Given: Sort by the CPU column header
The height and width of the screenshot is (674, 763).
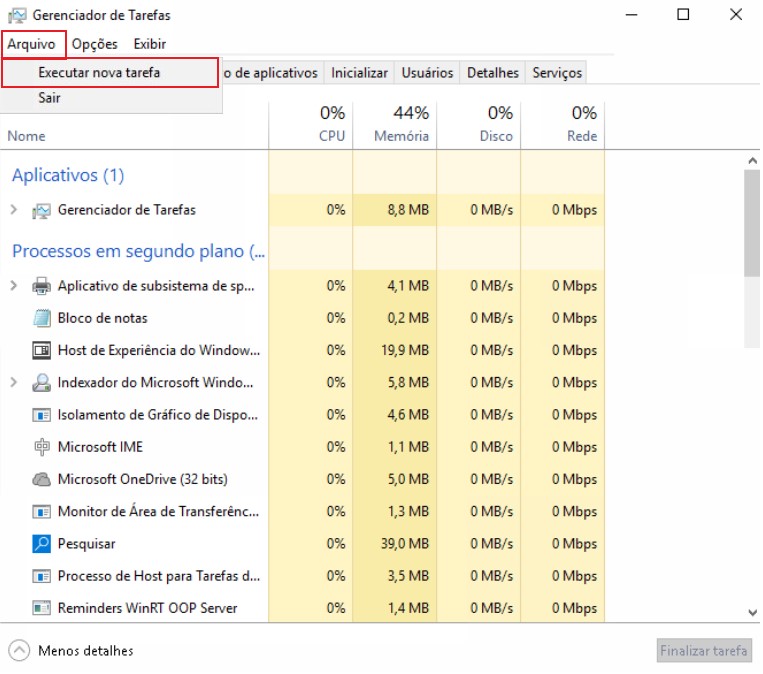Looking at the screenshot, I should pos(332,136).
